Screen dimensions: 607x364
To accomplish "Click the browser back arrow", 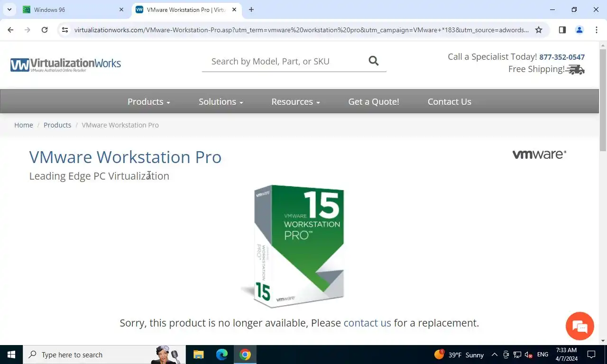I will [x=10, y=30].
